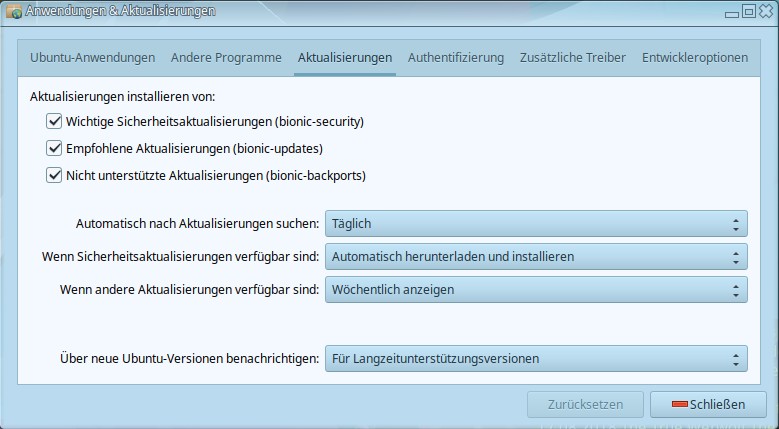
Task: Click the Aktualisierungen installieren von: heading
Action: tap(122, 96)
